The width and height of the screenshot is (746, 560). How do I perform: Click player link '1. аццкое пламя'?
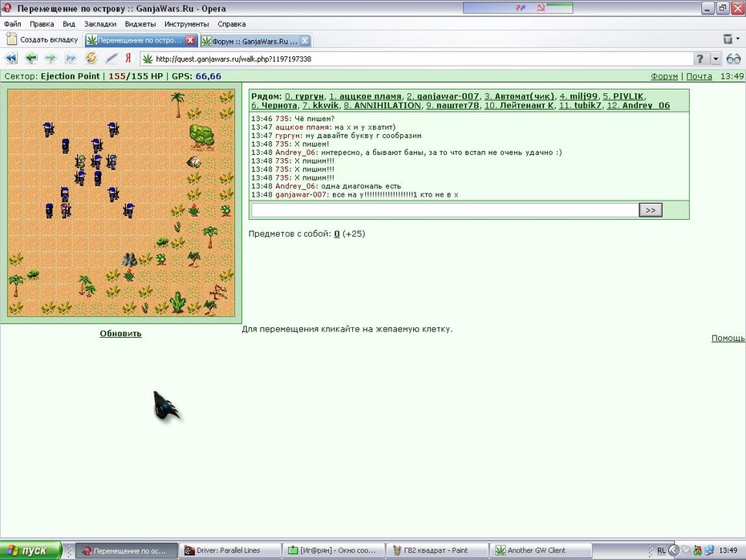pyautogui.click(x=366, y=96)
